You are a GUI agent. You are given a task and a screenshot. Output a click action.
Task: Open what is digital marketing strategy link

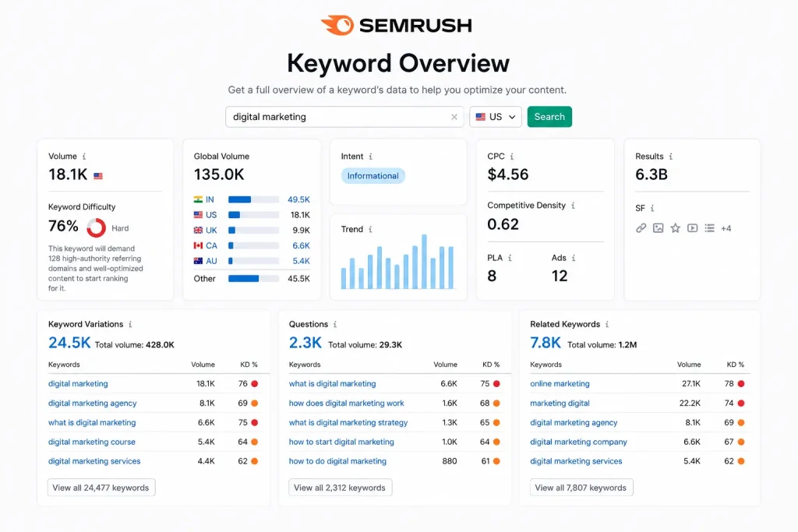click(x=348, y=423)
